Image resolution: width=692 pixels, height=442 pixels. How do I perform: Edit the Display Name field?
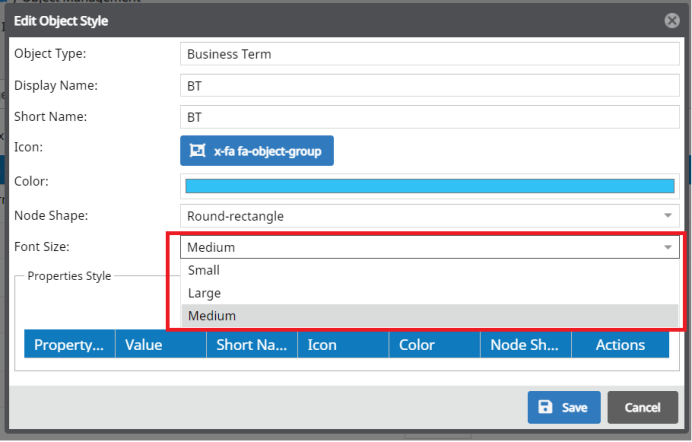click(429, 86)
